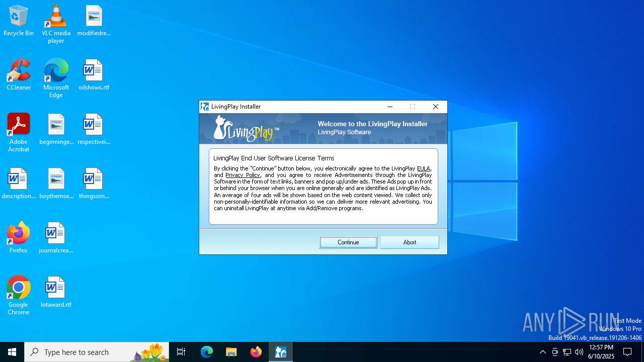The width and height of the screenshot is (644, 362).
Task: Click the LivingPlay Installer title bar icon
Action: (x=205, y=107)
